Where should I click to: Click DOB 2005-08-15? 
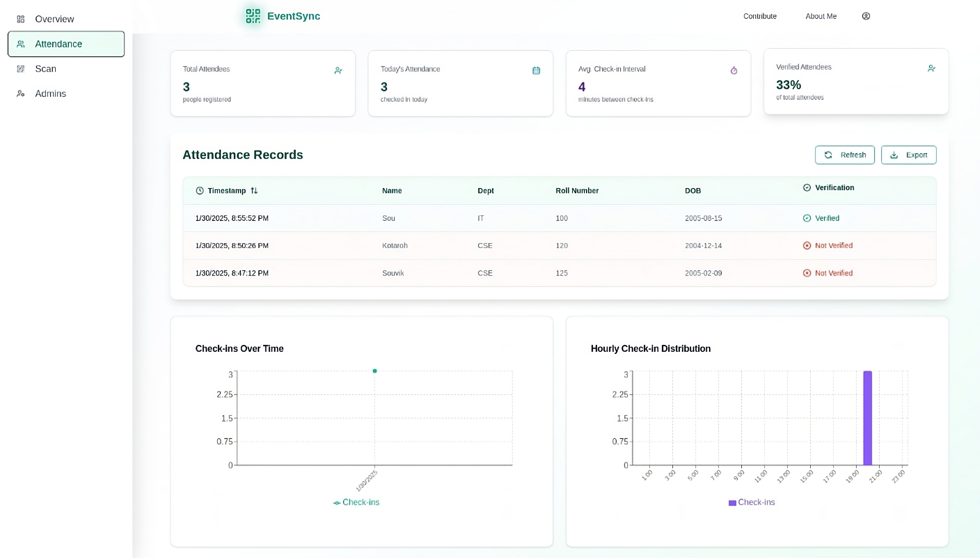tap(703, 218)
